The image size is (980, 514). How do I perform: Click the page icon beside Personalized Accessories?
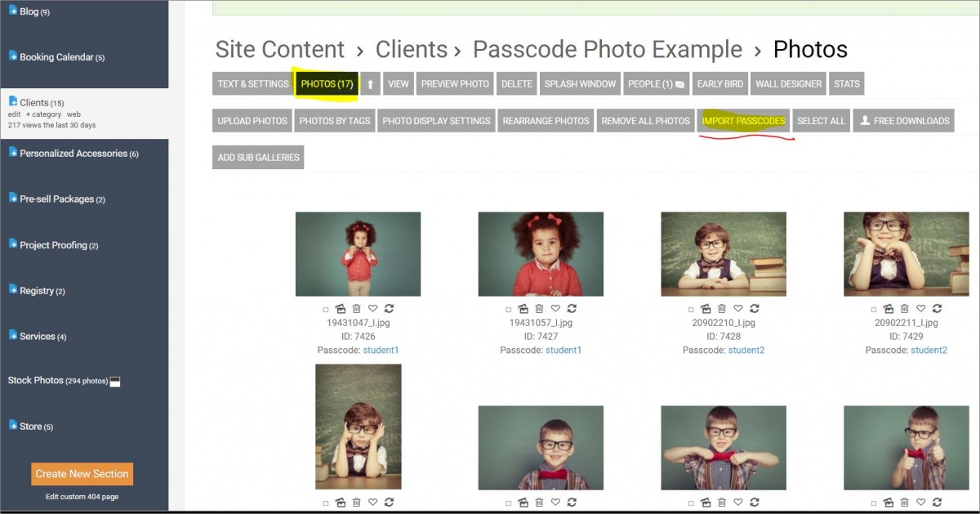(13, 152)
